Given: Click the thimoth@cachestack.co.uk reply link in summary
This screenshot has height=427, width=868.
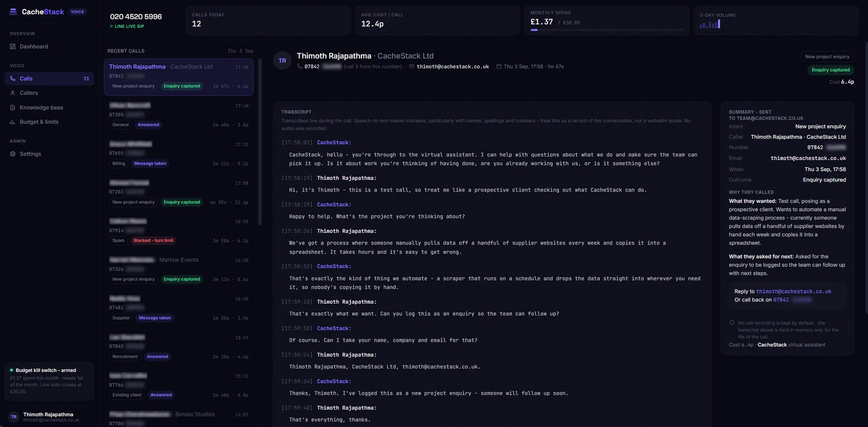Looking at the screenshot, I should point(793,291).
